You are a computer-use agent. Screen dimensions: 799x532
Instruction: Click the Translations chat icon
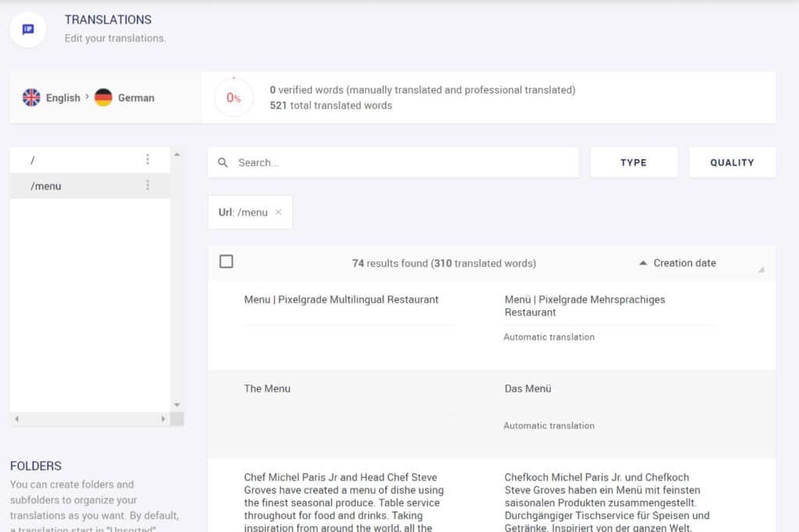pyautogui.click(x=28, y=30)
